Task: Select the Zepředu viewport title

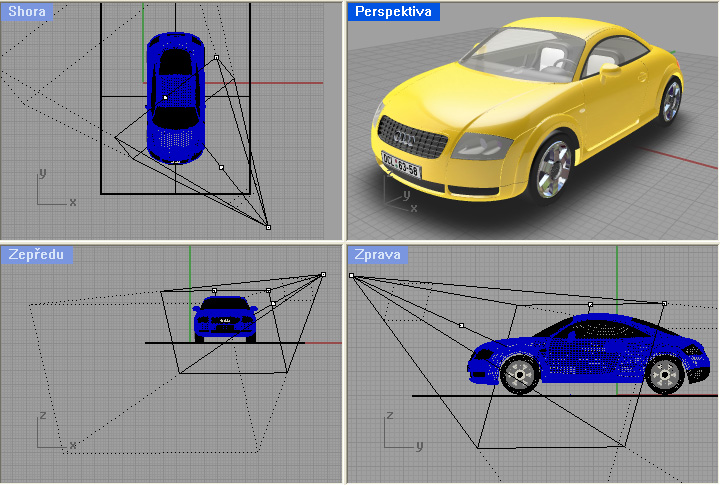Action: click(x=36, y=255)
